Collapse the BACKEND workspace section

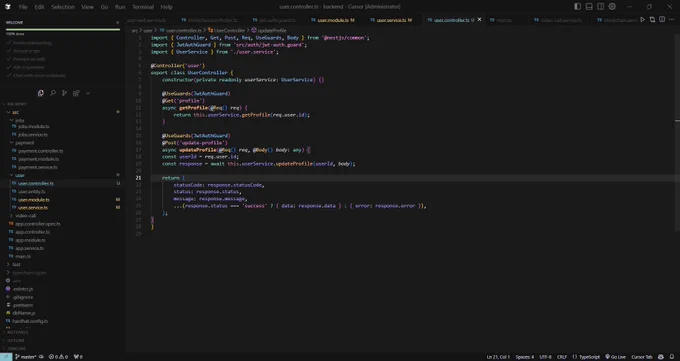16,104
